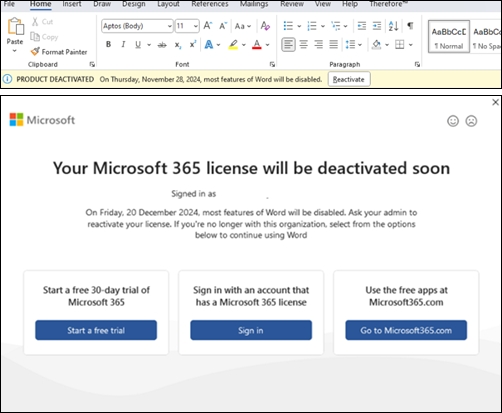Increase paragraph indent

pyautogui.click(x=377, y=26)
